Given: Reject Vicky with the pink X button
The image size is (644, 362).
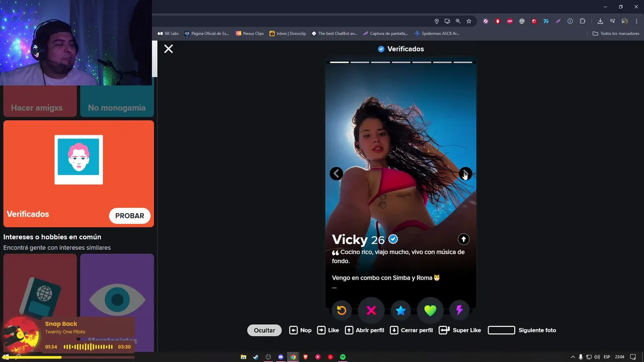Looking at the screenshot, I should [371, 310].
